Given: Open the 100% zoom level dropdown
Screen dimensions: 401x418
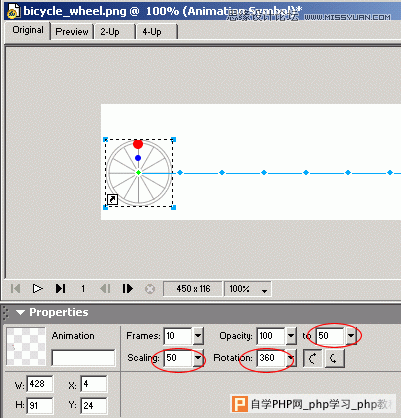Looking at the screenshot, I should point(264,289).
